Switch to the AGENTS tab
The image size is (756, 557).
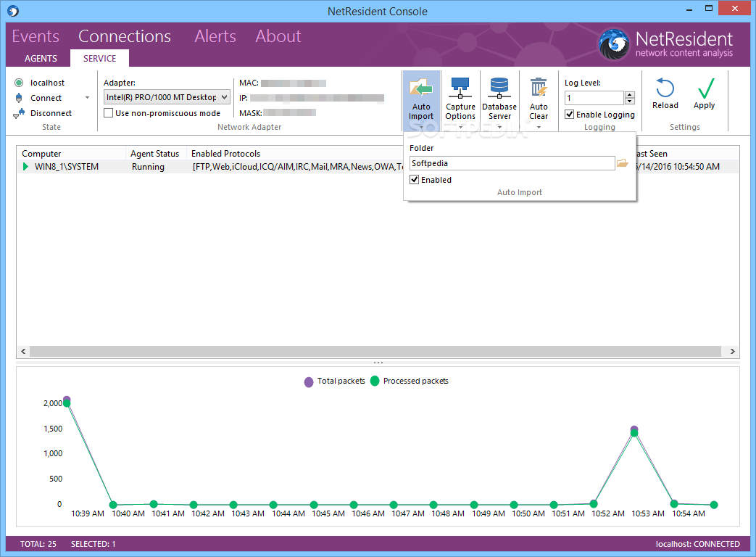coord(41,58)
